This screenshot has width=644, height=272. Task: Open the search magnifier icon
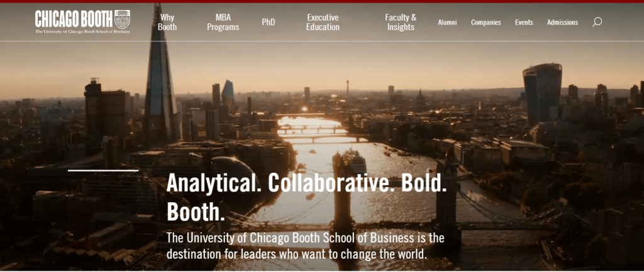[597, 22]
